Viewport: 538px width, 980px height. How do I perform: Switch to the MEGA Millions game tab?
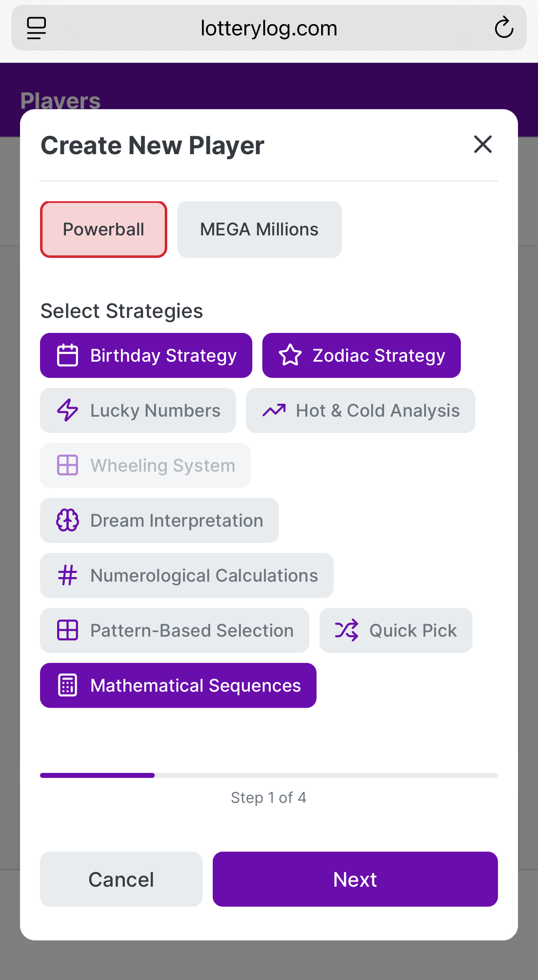pos(259,230)
